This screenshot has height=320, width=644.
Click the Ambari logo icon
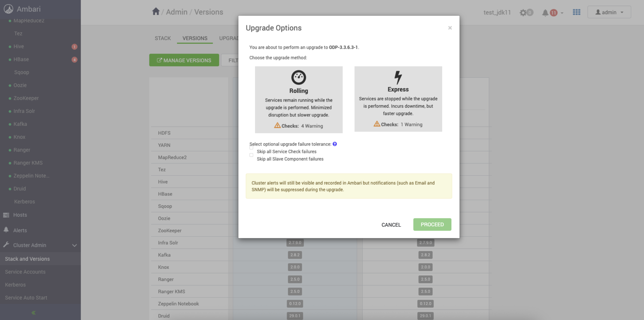coord(9,9)
